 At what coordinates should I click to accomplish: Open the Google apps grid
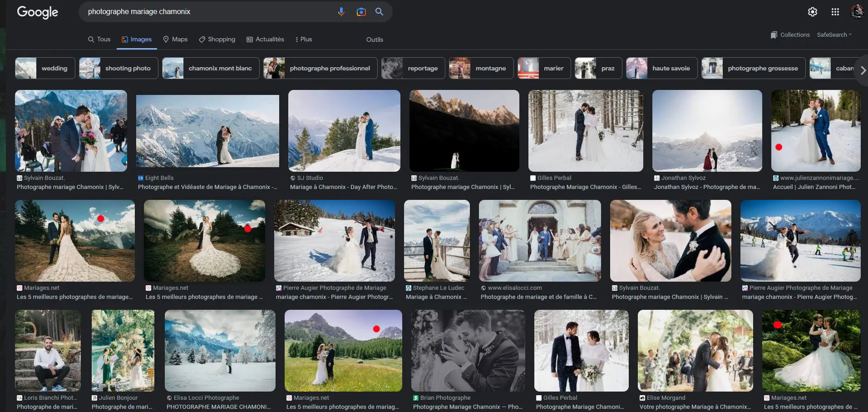point(835,12)
